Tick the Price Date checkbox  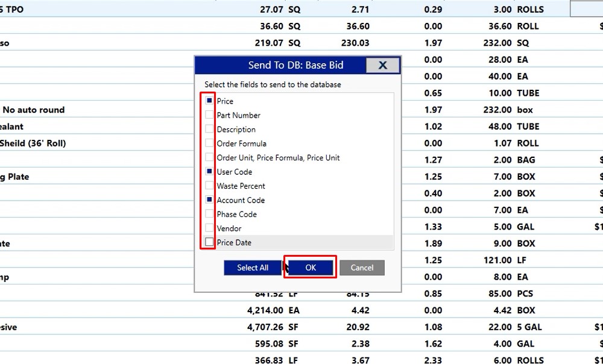tap(209, 242)
